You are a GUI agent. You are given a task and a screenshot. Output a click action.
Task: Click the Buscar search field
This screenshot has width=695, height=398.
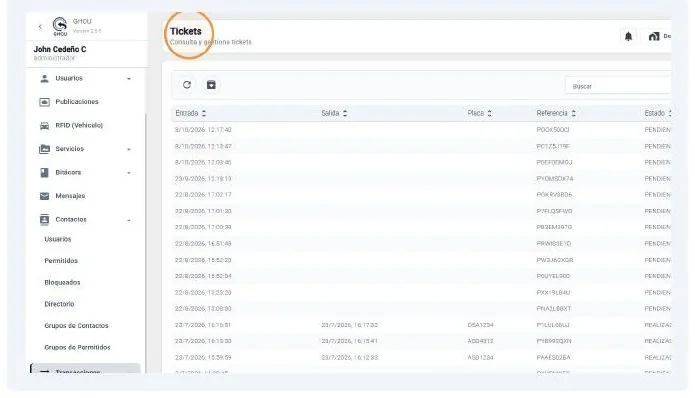(x=618, y=86)
